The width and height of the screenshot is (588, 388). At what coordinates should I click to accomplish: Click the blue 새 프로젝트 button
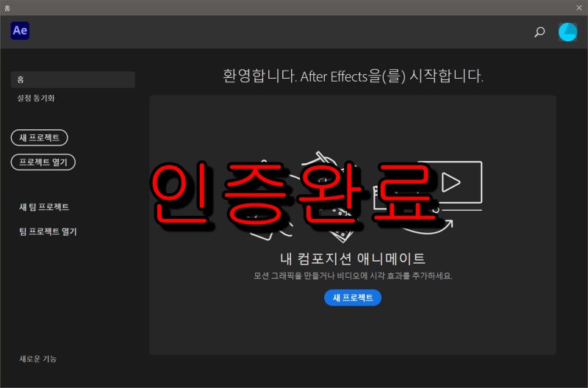click(353, 298)
